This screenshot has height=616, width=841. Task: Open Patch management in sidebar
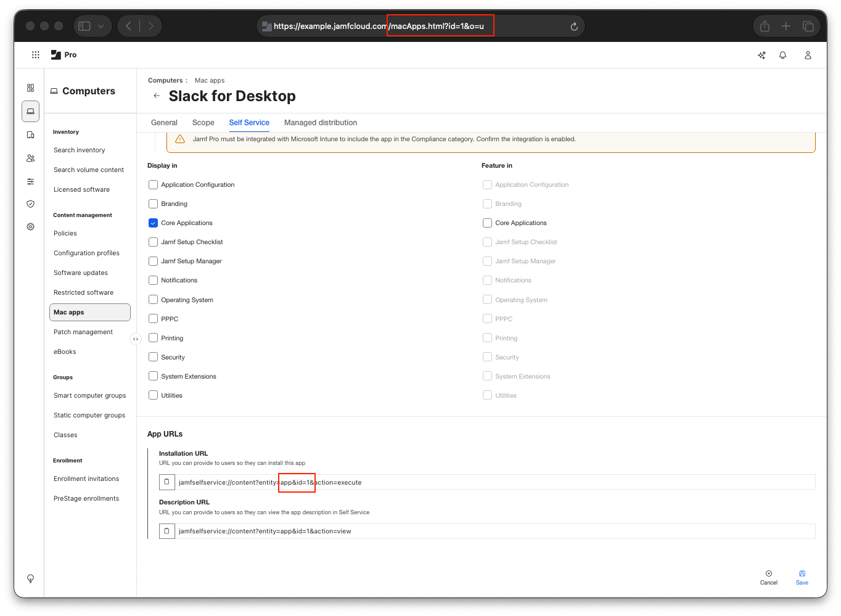(83, 332)
